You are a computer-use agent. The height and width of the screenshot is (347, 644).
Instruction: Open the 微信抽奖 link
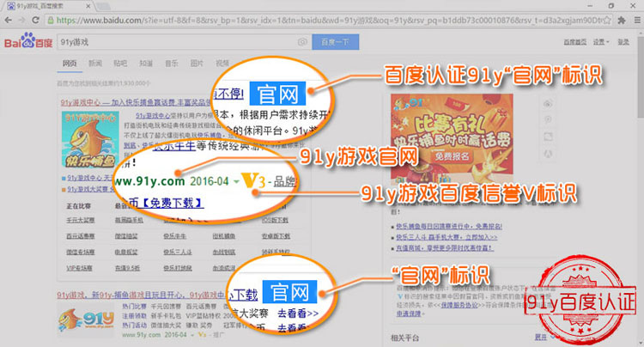click(x=126, y=236)
